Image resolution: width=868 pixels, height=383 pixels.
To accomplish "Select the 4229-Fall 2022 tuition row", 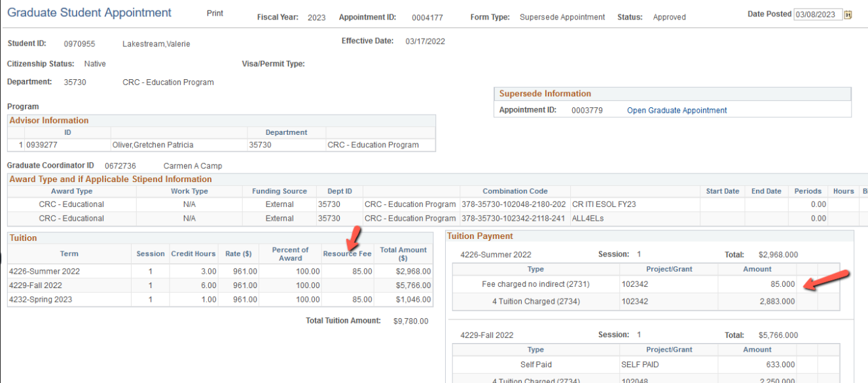I will click(x=35, y=285).
